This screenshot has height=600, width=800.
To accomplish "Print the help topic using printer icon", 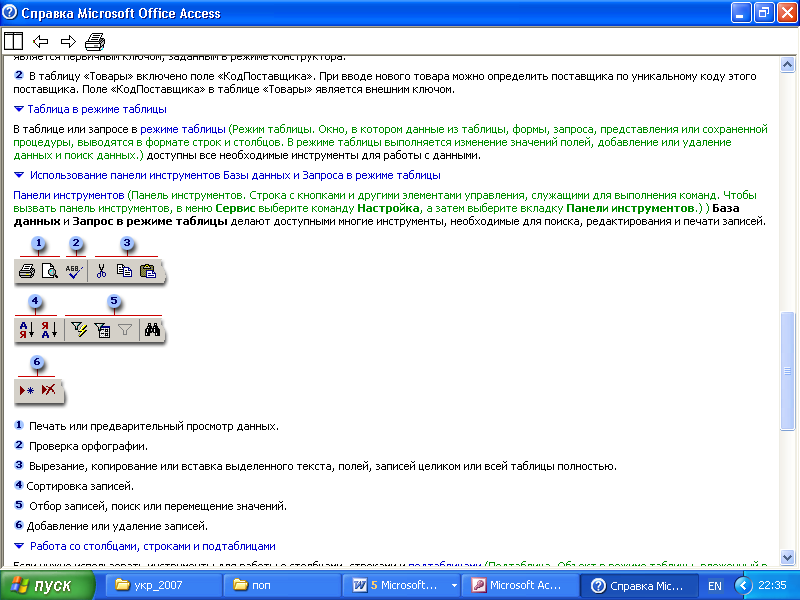I will (95, 41).
